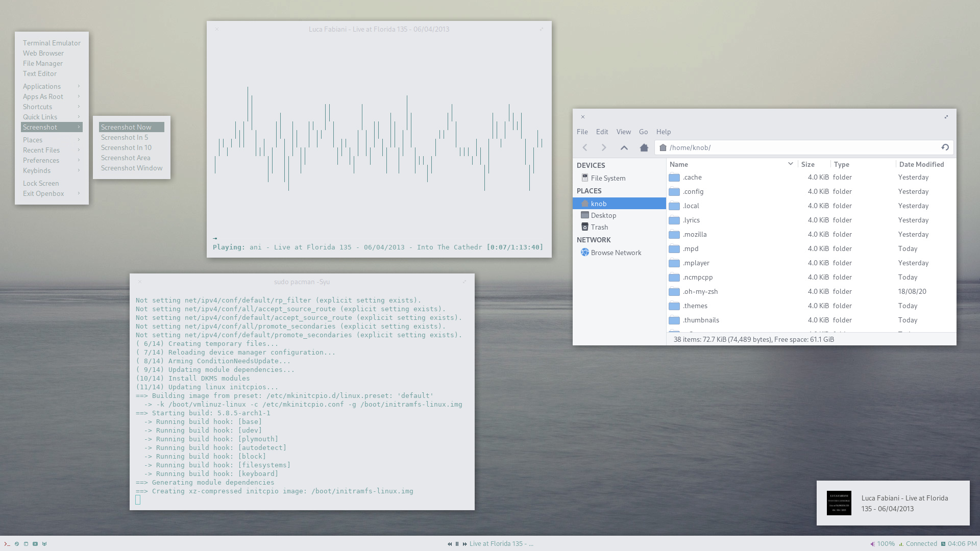This screenshot has height=551, width=980.
Task: Open the View menu
Action: tap(623, 132)
